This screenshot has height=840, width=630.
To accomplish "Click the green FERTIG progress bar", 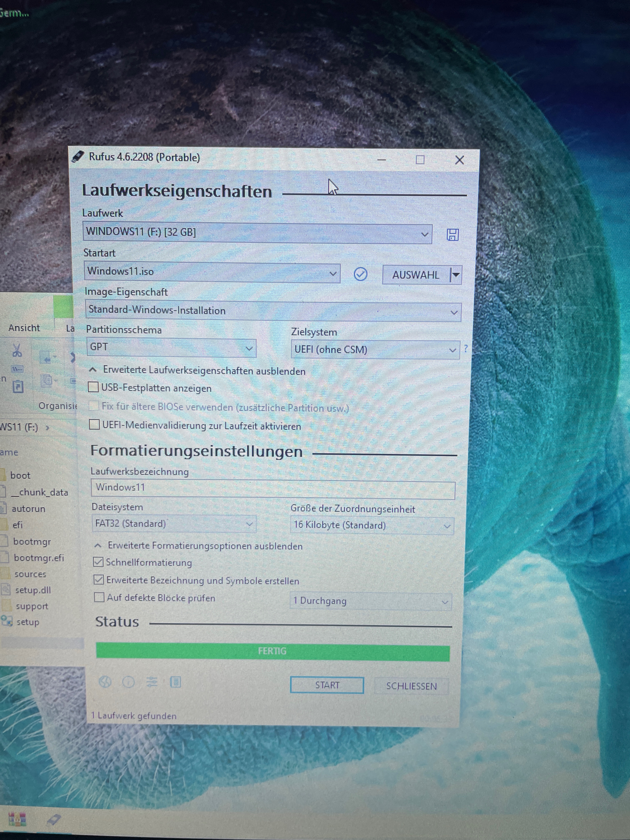I will point(272,651).
